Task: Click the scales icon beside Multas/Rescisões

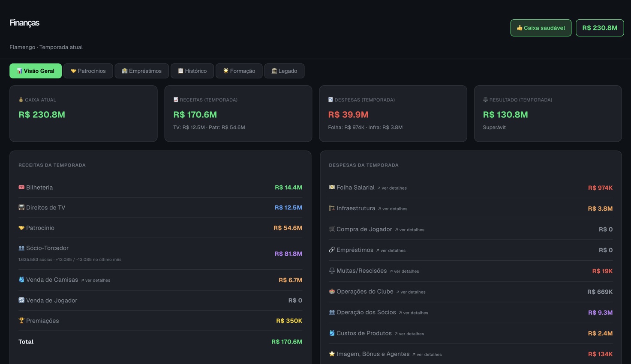Action: [332, 271]
